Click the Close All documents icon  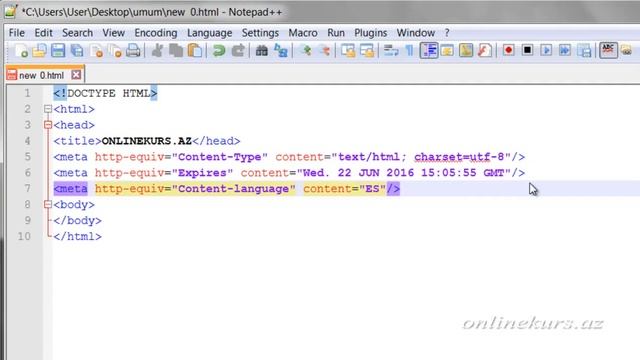pos(115,51)
